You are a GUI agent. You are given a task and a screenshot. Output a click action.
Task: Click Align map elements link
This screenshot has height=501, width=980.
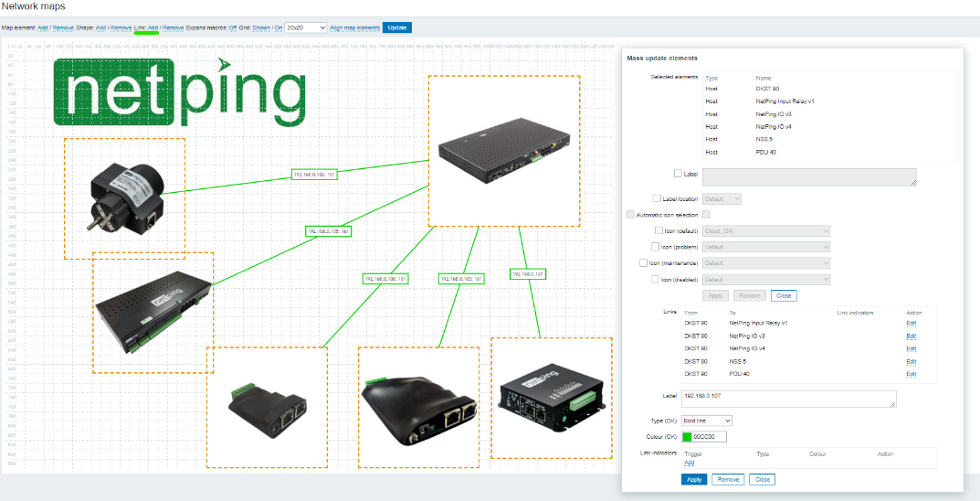[x=354, y=27]
